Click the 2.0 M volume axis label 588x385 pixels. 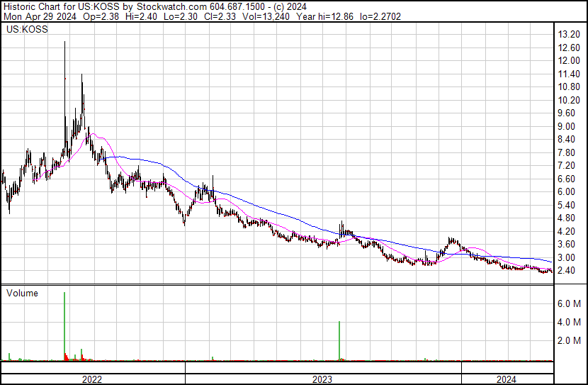pos(570,340)
